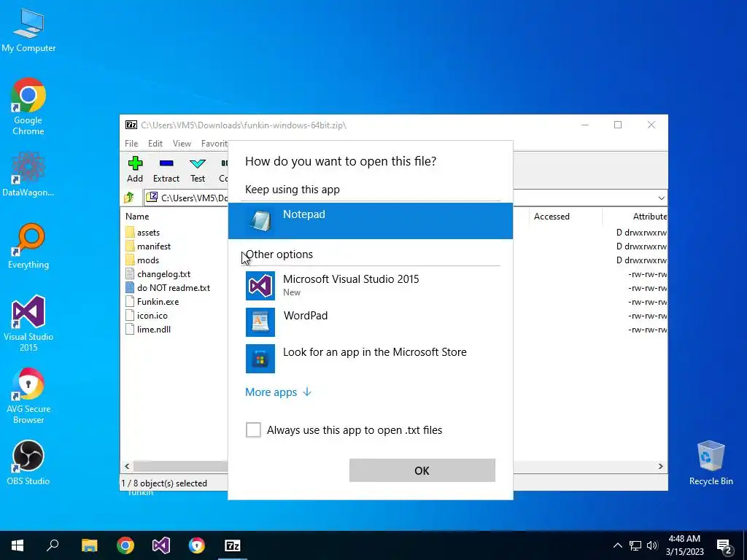
Task: Open the Edit menu in 7-Zip
Action: coord(155,144)
